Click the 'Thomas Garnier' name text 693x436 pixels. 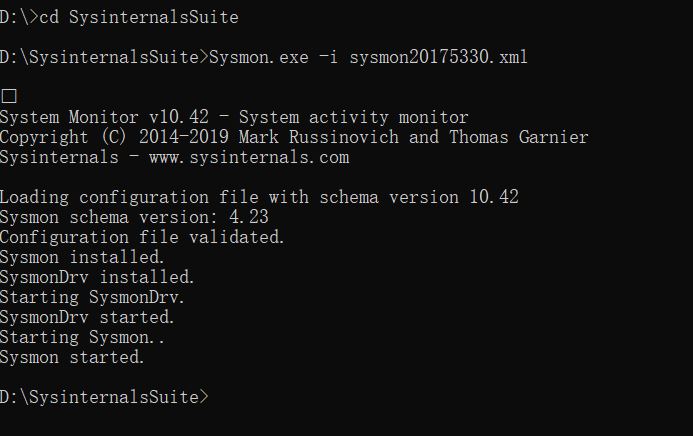(x=519, y=137)
